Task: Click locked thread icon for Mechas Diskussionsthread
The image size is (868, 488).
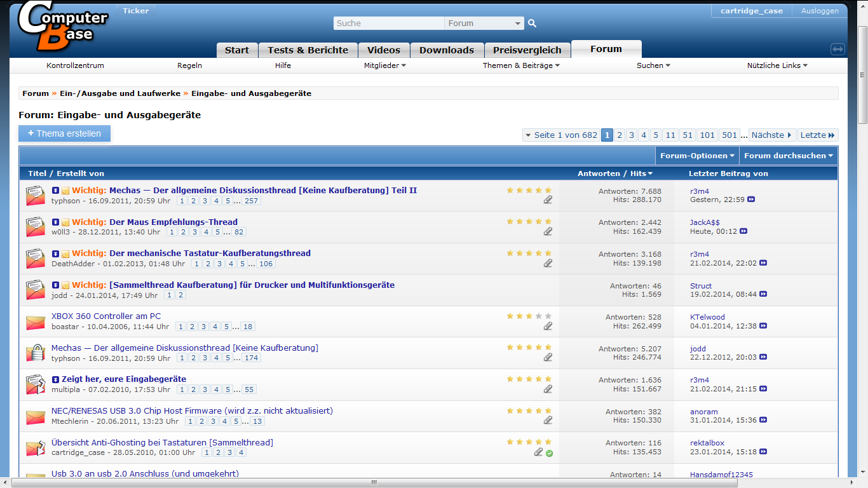Action: [35, 353]
